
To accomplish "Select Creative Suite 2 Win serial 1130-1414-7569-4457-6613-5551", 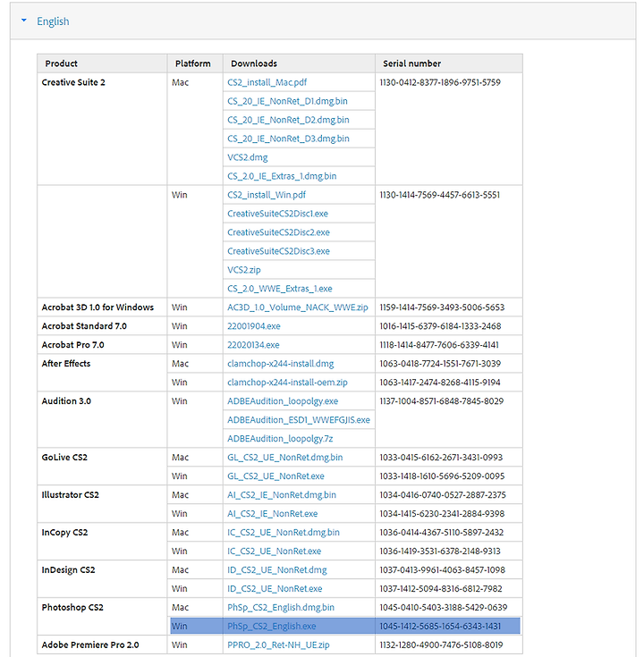I will pos(440,195).
